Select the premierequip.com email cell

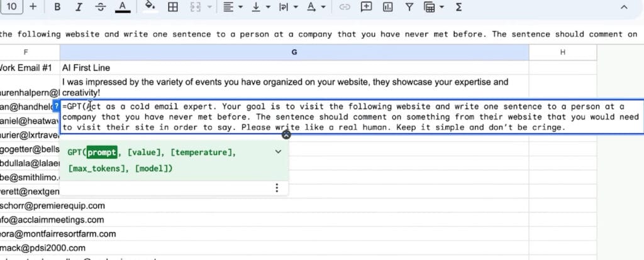30,205
